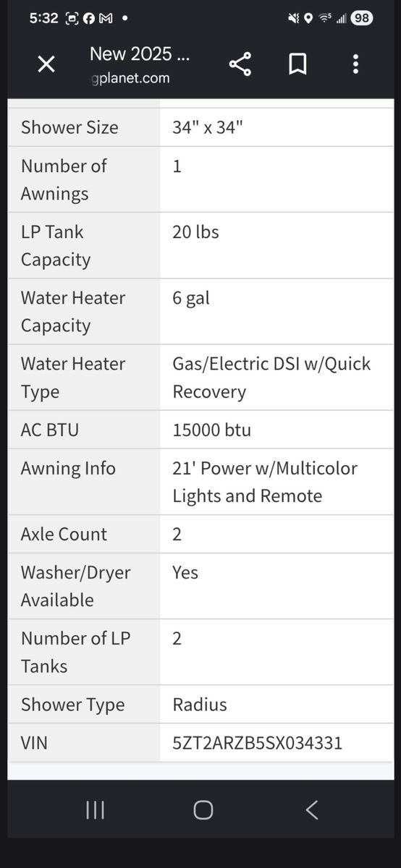The width and height of the screenshot is (401, 868).
Task: Close the browser tab with X icon
Action: (x=46, y=64)
